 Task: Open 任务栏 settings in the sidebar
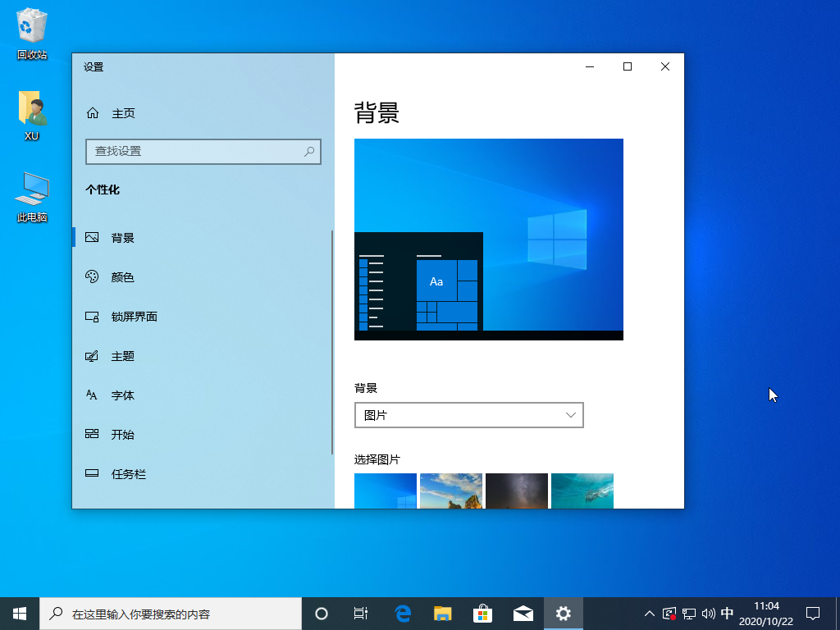(x=127, y=473)
